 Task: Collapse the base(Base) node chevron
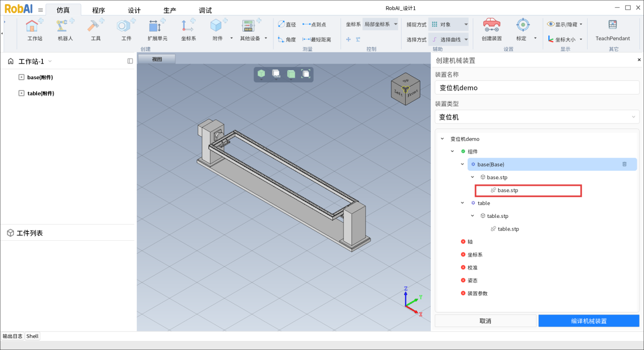point(462,164)
